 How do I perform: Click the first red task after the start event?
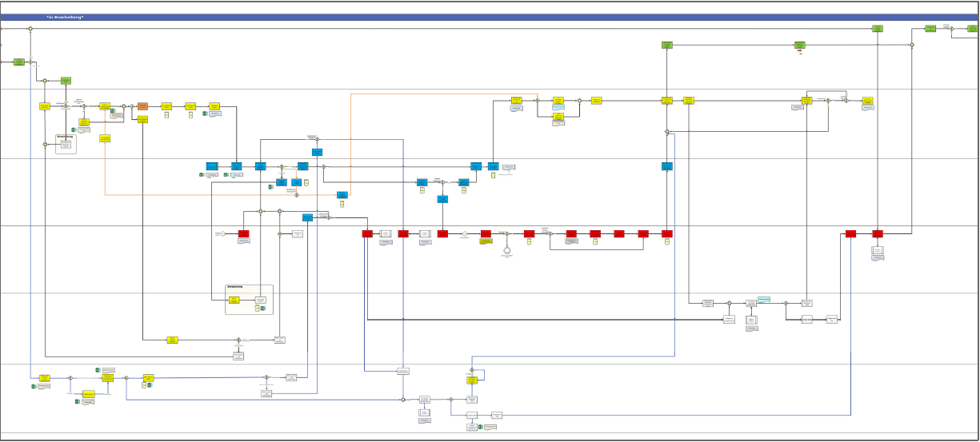[x=244, y=233]
